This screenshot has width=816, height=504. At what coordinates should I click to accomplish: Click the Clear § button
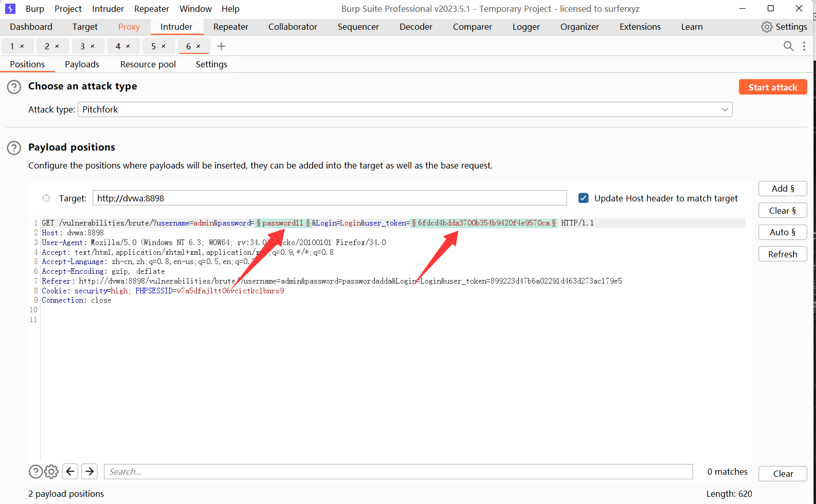pos(783,211)
